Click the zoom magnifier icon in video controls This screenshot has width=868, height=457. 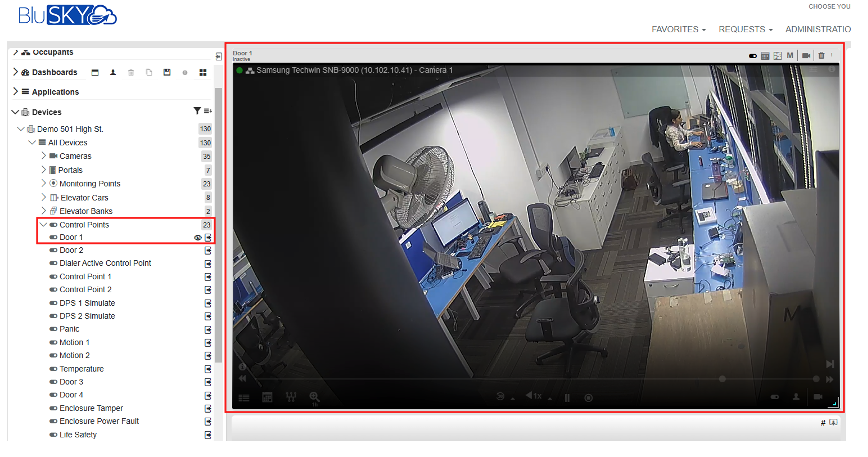click(314, 397)
